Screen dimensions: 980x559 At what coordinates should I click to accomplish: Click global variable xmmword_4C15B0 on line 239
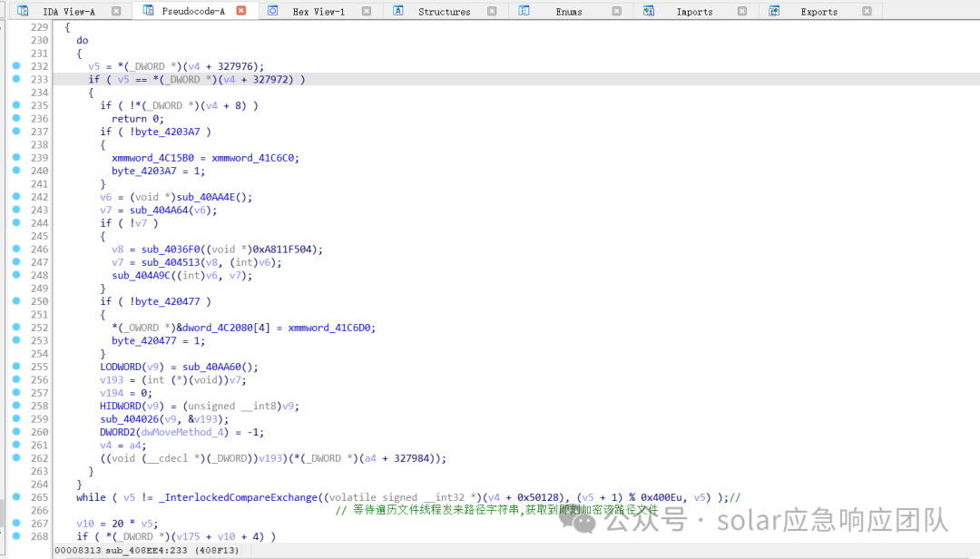(x=153, y=158)
